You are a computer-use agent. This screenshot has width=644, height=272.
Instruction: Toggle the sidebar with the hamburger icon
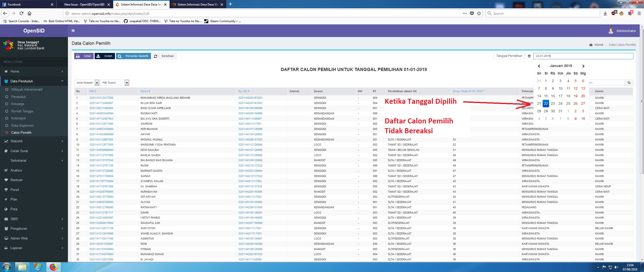(73, 30)
